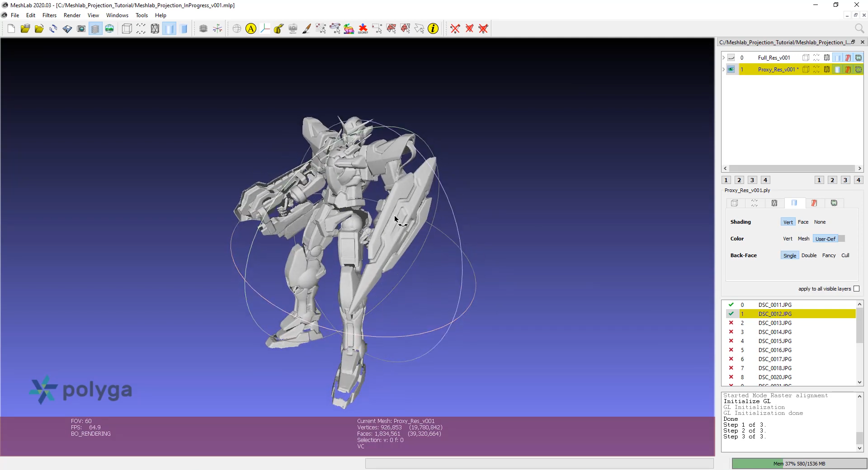Select the DSC_0020.JPG raster row
The width and height of the screenshot is (868, 470).
tap(788, 377)
